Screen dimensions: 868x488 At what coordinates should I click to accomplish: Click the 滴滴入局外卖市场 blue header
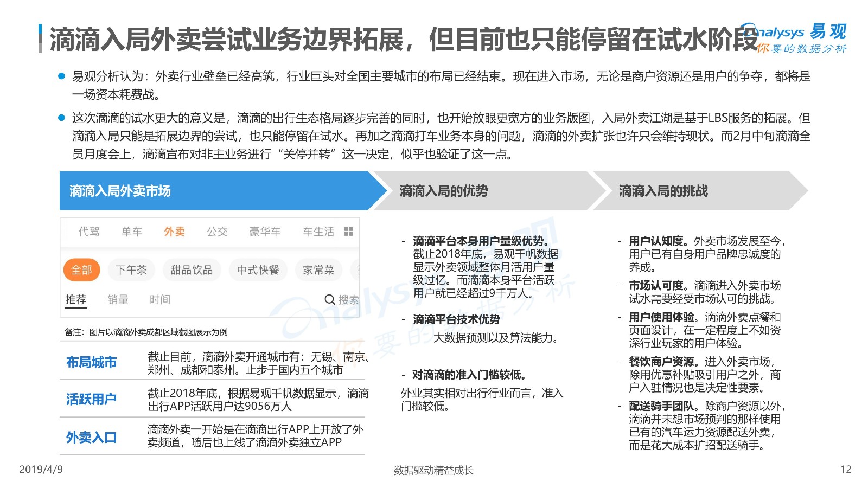pos(222,191)
